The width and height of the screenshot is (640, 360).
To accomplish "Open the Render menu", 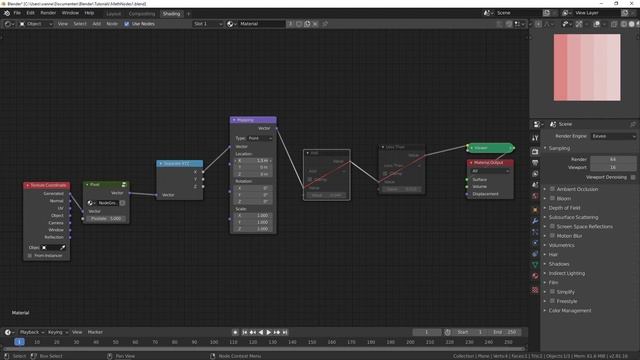I will 48,13.
